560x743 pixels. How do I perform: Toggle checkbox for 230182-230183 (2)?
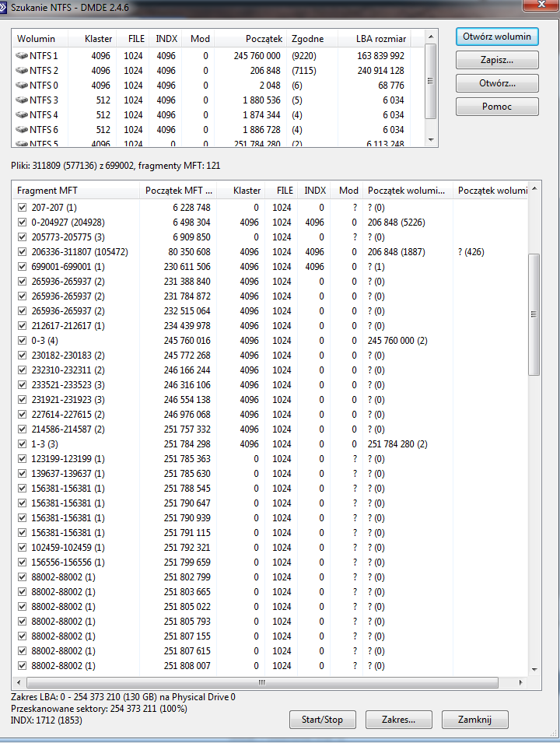pyautogui.click(x=22, y=356)
